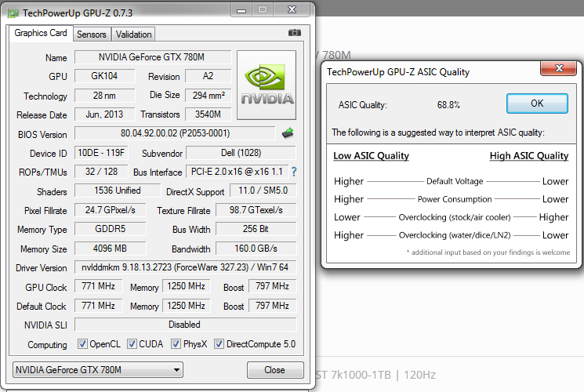The width and height of the screenshot is (584, 392).
Task: Click the ROPs/TMUs field 32 / 128
Action: [101, 172]
